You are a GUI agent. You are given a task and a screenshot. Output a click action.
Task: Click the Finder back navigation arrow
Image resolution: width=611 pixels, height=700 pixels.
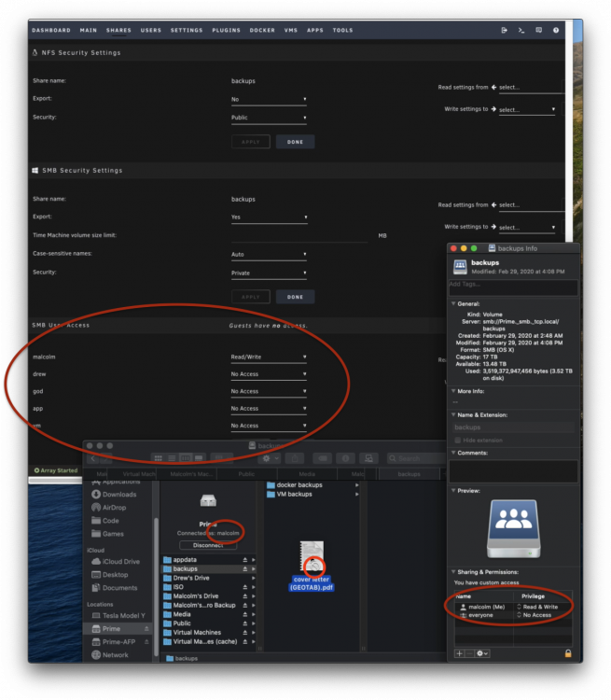[x=93, y=458]
